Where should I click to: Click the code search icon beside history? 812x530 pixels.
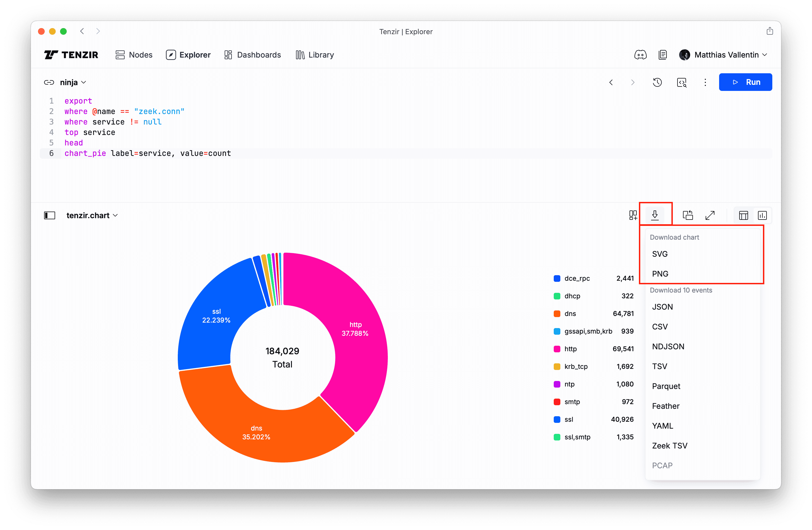[682, 82]
